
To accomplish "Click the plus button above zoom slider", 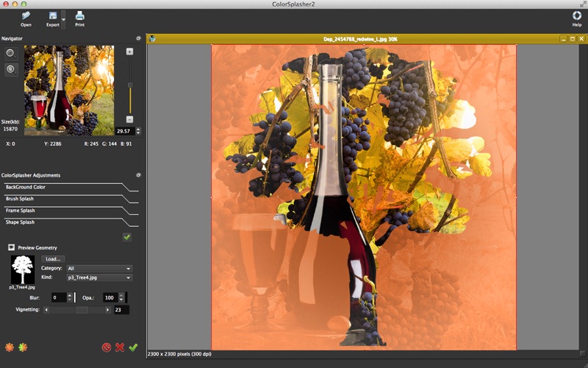I will [x=130, y=52].
